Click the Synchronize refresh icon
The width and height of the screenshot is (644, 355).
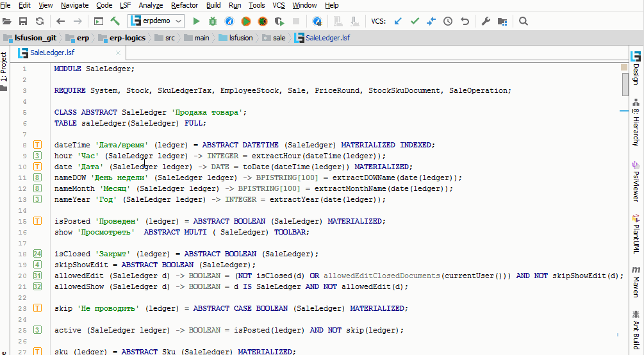click(40, 21)
